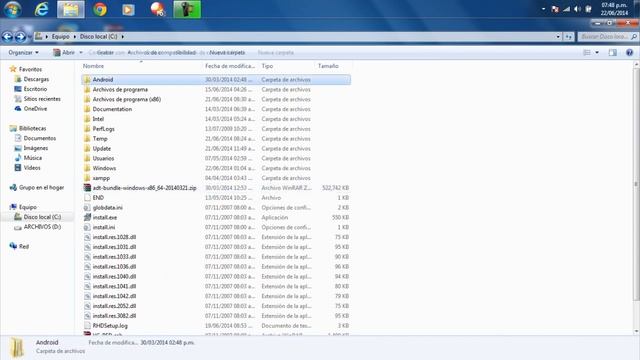
Task: Select RHDSetup.log file icon
Action: 87,326
